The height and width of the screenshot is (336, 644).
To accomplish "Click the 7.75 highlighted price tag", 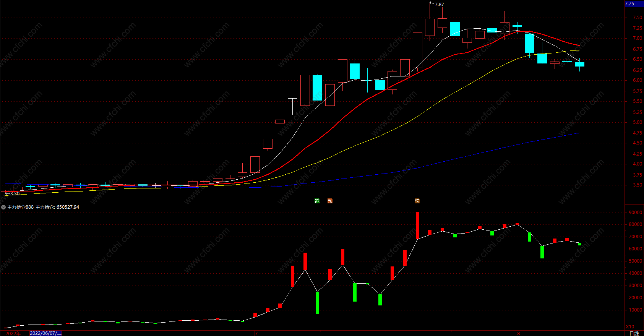I will [634, 4].
